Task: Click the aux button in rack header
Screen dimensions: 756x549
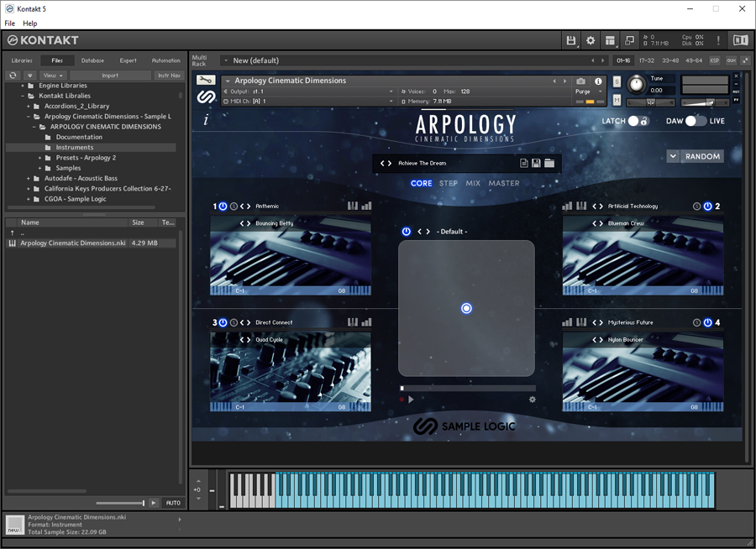Action: [732, 60]
